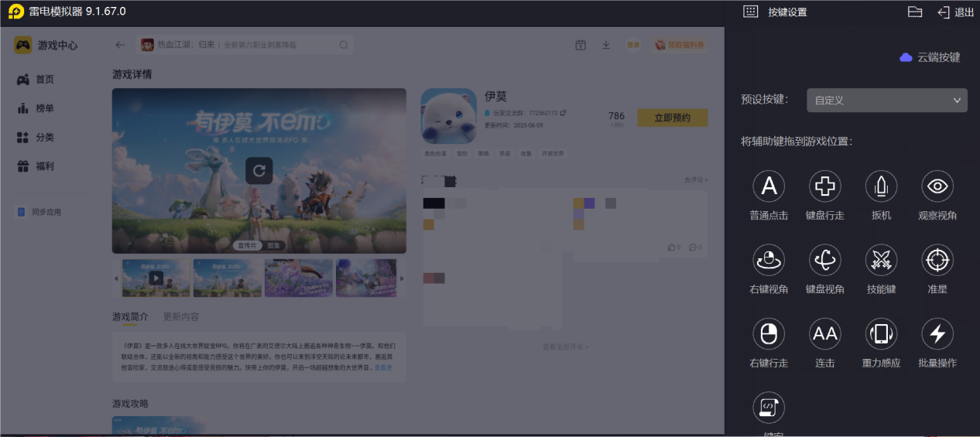Click the 按键设置 keyboard icon
The height and width of the screenshot is (437, 980).
750,12
